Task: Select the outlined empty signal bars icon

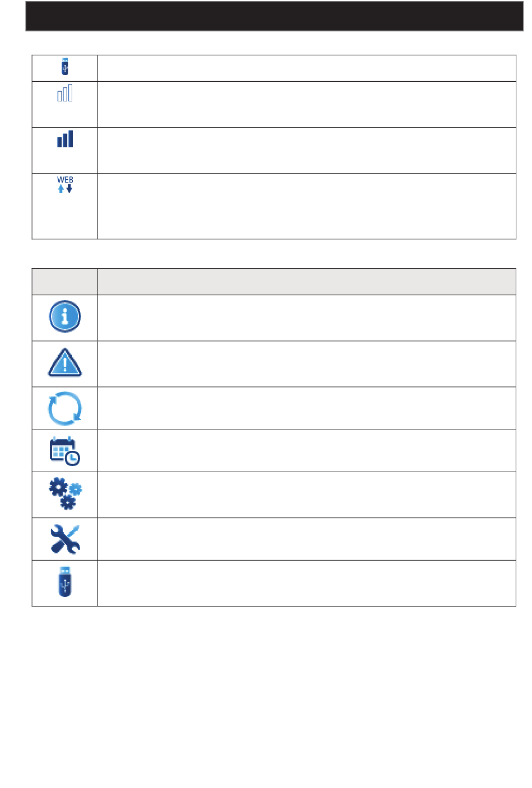Action: pyautogui.click(x=65, y=93)
